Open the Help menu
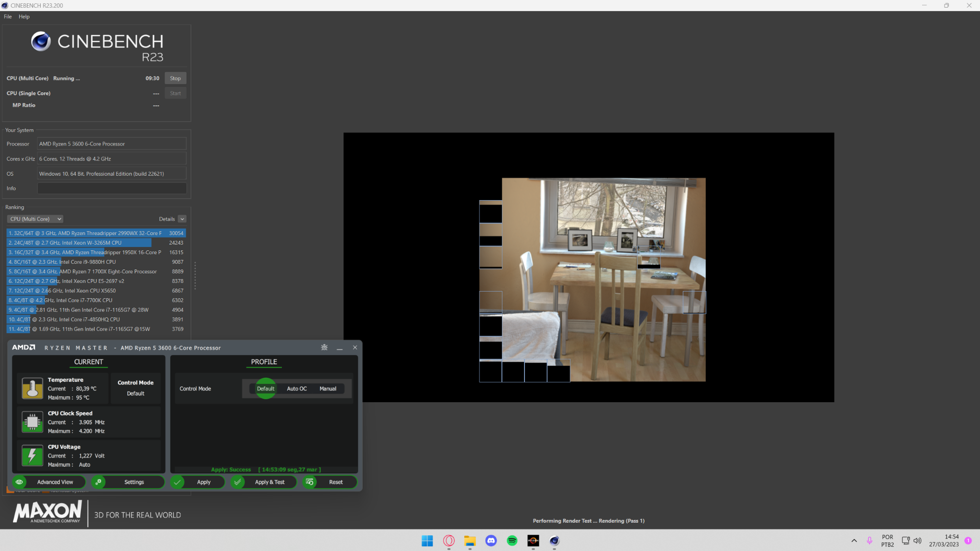 coord(24,17)
